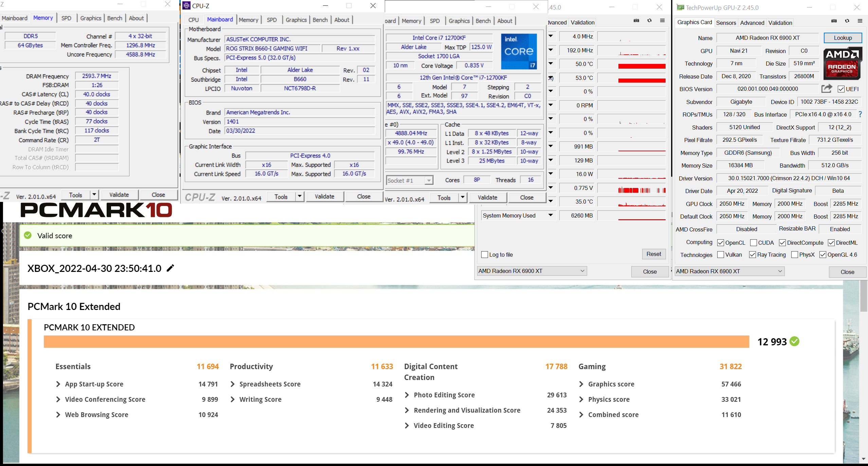Expand Combined score details
This screenshot has width=868, height=466.
tap(581, 415)
